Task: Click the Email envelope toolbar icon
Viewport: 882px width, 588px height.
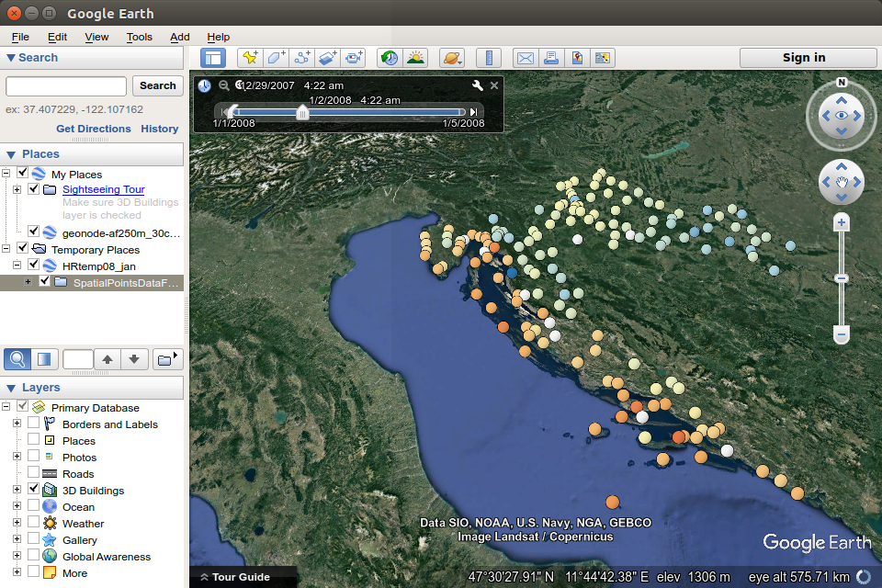Action: (525, 58)
